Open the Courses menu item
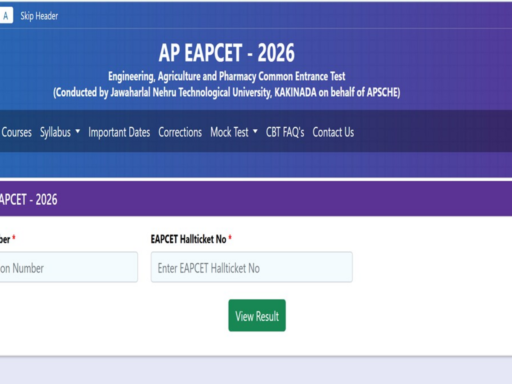 pos(16,132)
